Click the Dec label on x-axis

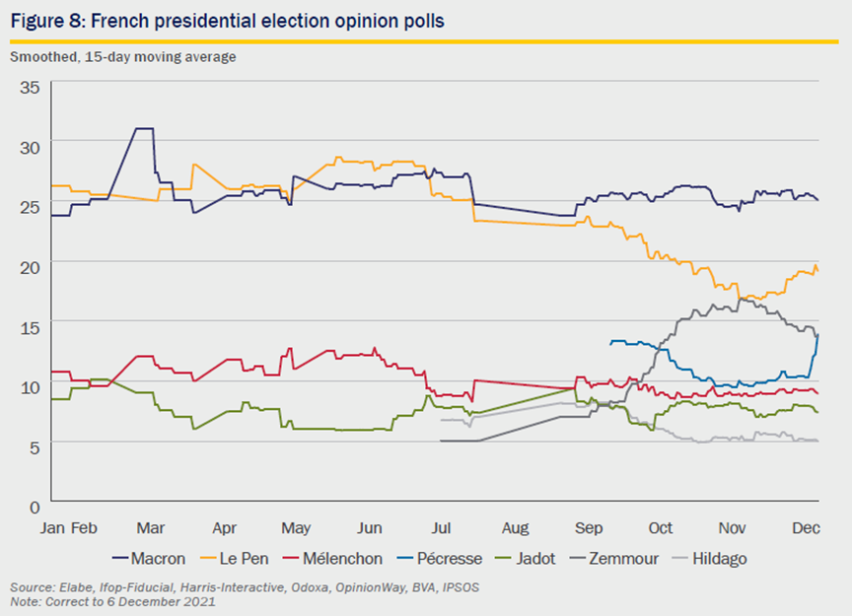[806, 528]
